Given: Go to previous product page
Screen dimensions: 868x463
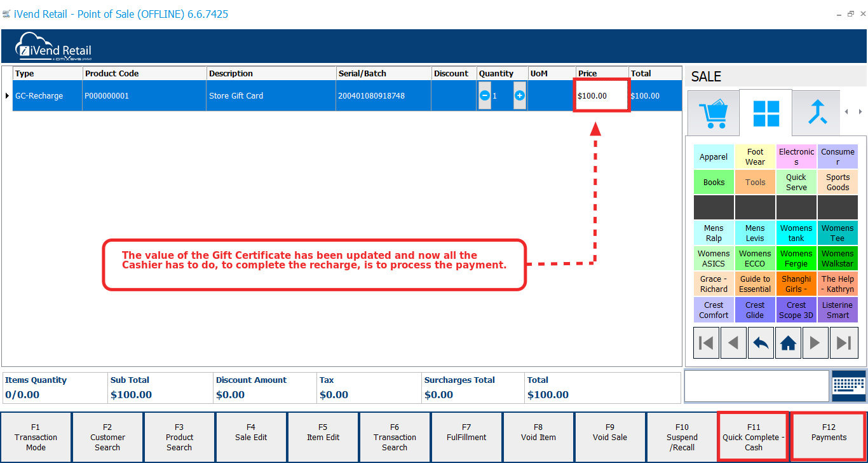Looking at the screenshot, I should 733,343.
